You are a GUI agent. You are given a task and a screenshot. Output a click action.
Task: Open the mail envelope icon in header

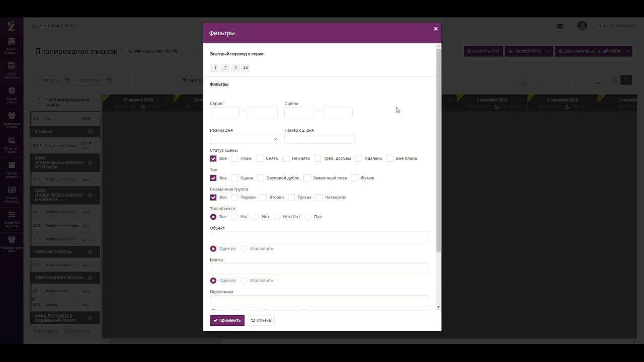(560, 26)
